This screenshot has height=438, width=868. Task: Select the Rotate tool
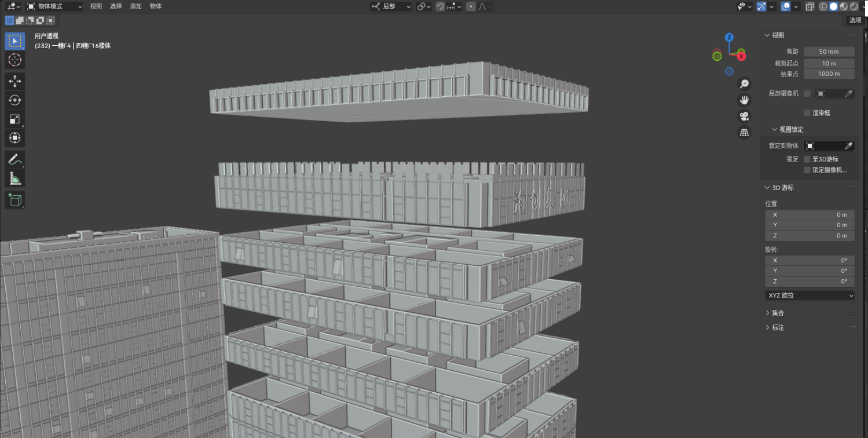(15, 100)
